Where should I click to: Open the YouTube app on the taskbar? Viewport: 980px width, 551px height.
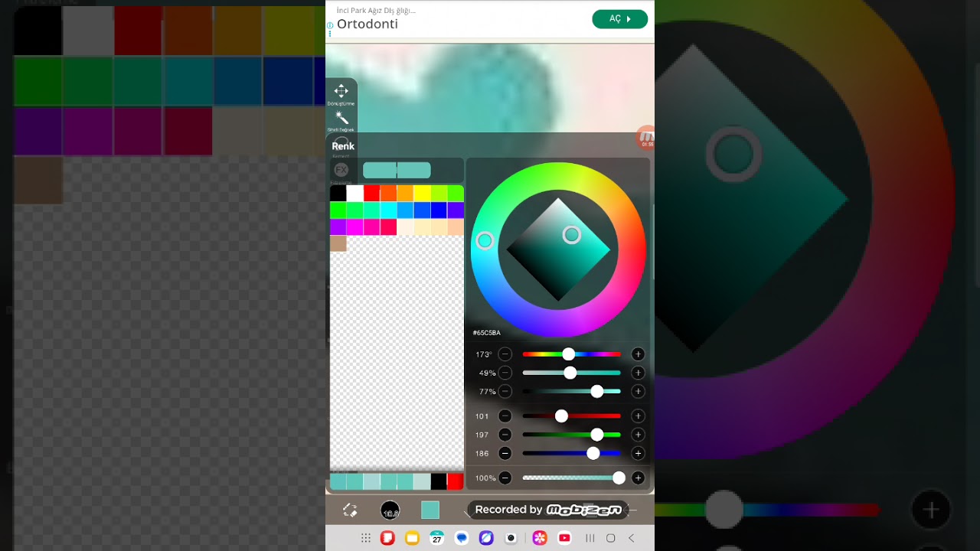(x=564, y=538)
